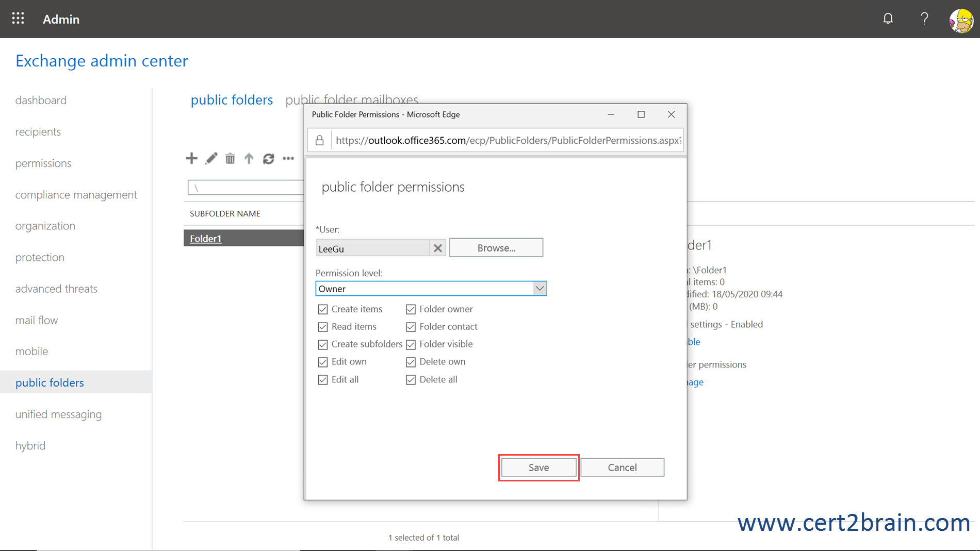Click the 'settings - Enabled' text
Viewport: 980px width, 551px height.
726,324
